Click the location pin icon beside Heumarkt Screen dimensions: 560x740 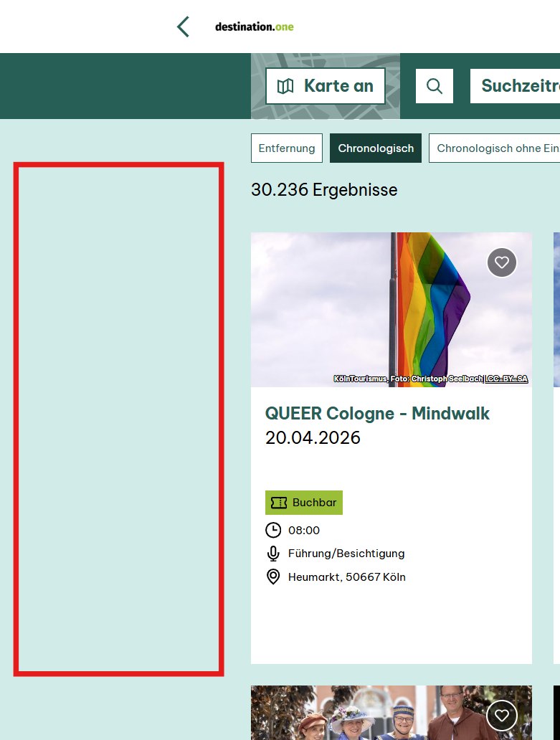click(273, 577)
